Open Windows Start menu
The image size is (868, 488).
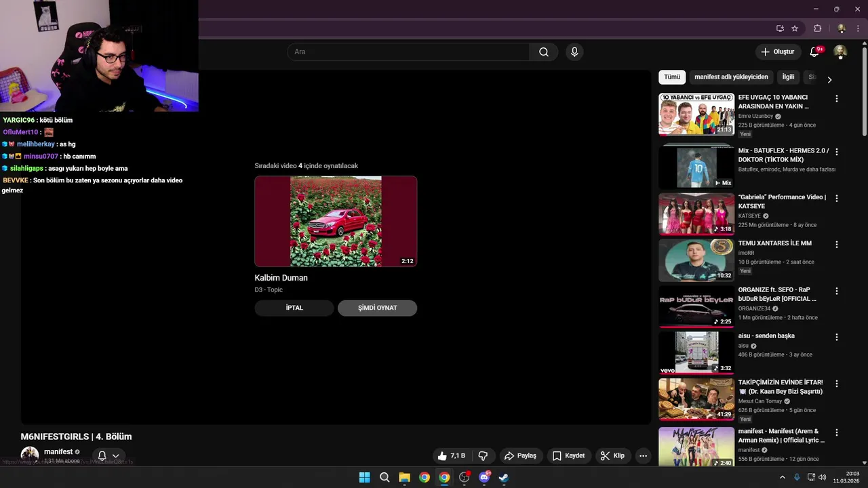pyautogui.click(x=364, y=477)
